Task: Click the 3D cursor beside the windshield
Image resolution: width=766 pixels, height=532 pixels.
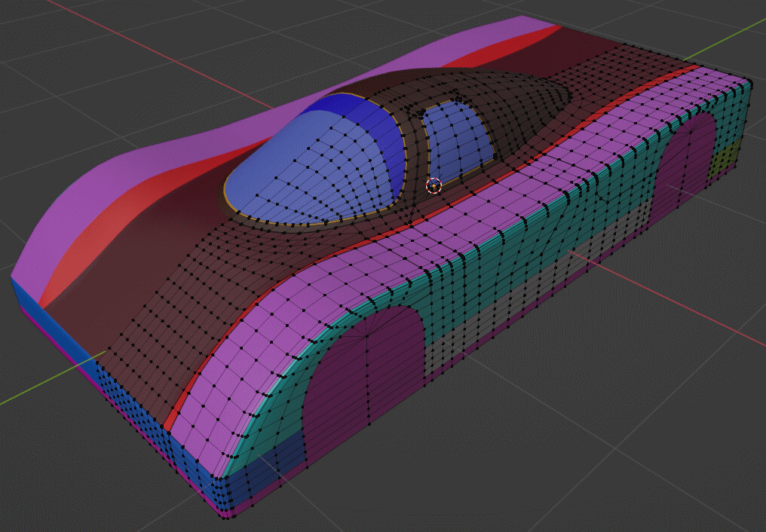Action: click(434, 185)
